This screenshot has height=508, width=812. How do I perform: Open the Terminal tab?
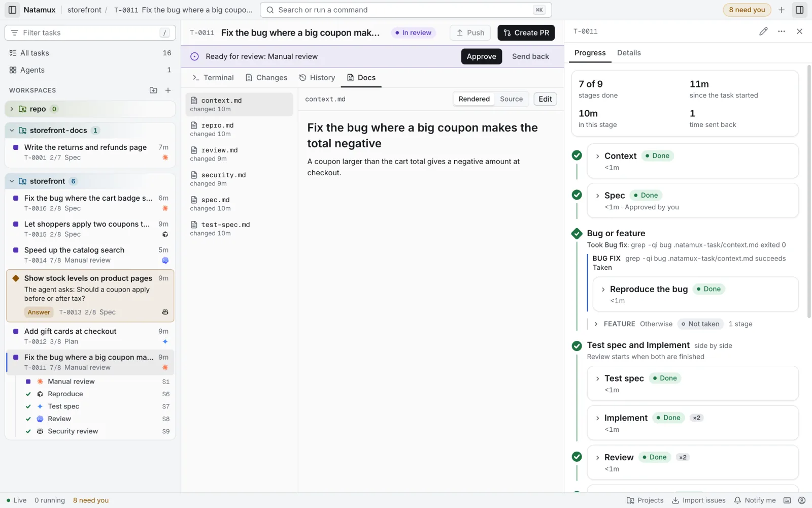[x=213, y=78]
